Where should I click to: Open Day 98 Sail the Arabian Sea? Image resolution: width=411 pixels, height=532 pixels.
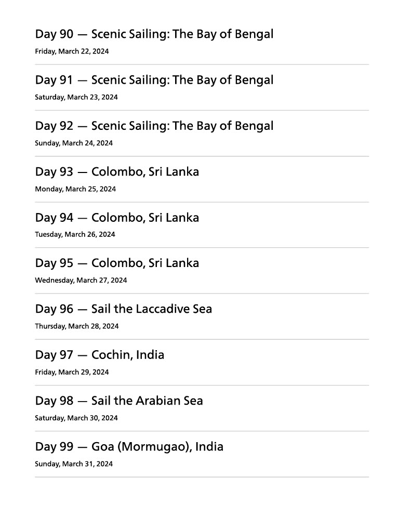pyautogui.click(x=119, y=401)
